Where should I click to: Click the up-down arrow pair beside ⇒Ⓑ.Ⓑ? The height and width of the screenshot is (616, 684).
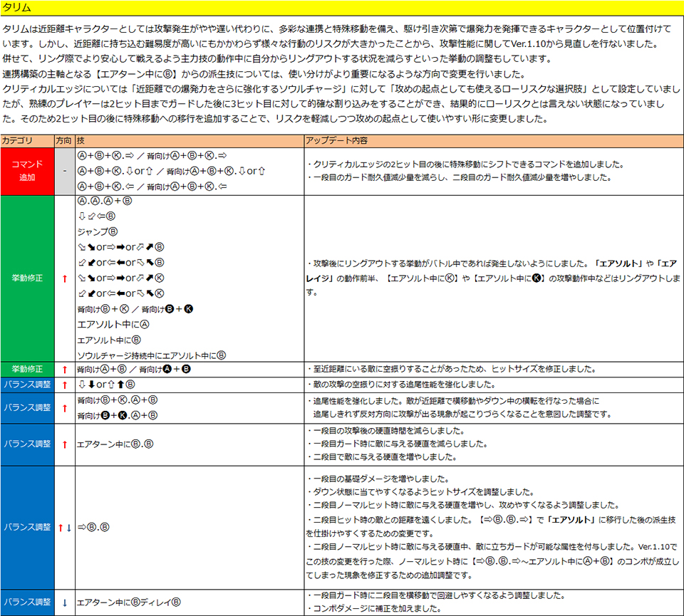pyautogui.click(x=64, y=527)
